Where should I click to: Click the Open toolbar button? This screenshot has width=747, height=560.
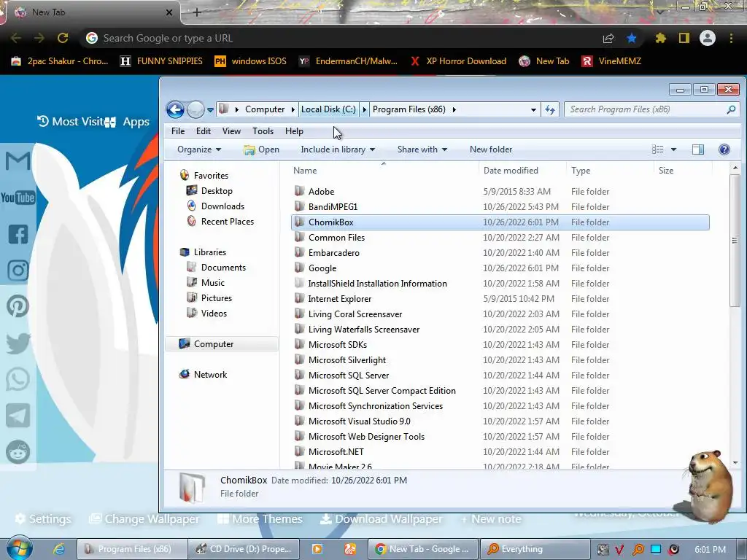[x=262, y=149]
